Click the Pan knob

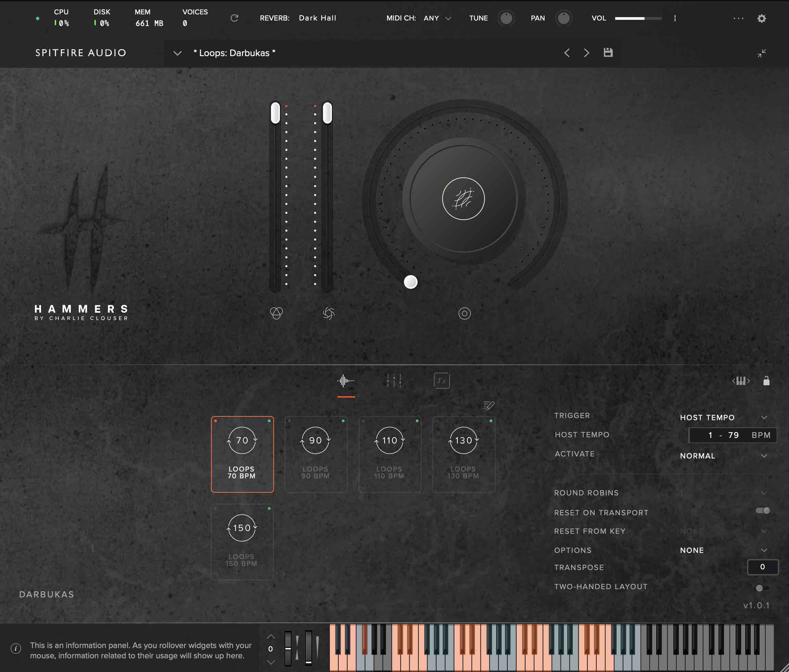[564, 18]
